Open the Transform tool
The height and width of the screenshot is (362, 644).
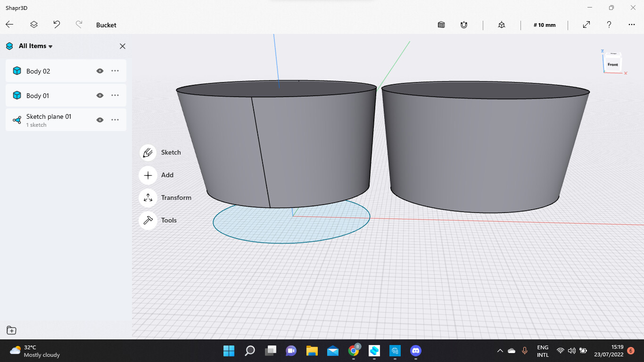tap(148, 197)
